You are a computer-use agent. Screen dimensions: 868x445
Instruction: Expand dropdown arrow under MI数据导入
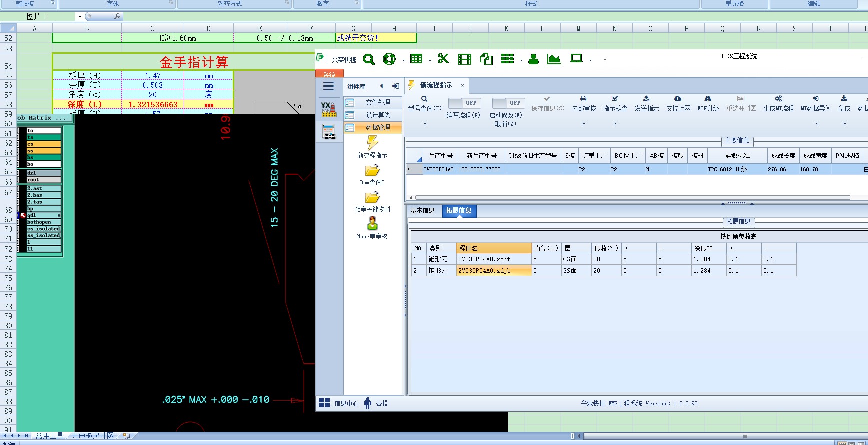click(816, 124)
